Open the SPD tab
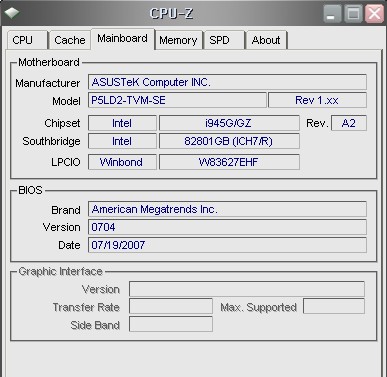 [x=224, y=40]
